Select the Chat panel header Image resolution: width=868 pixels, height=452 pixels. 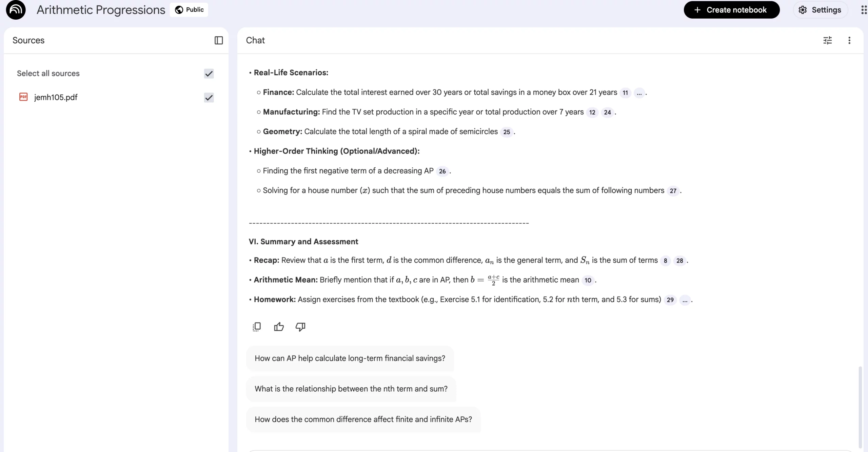255,40
